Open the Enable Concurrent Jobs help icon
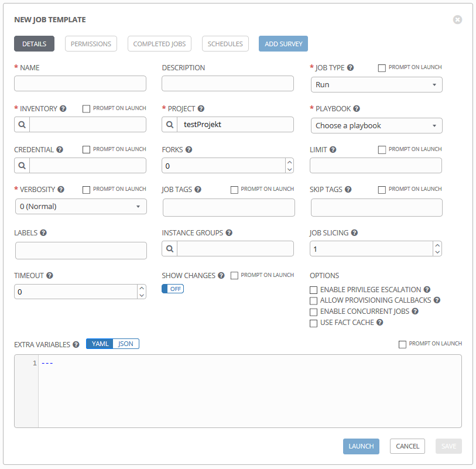Viewport: 476px width, 469px height. [x=415, y=311]
